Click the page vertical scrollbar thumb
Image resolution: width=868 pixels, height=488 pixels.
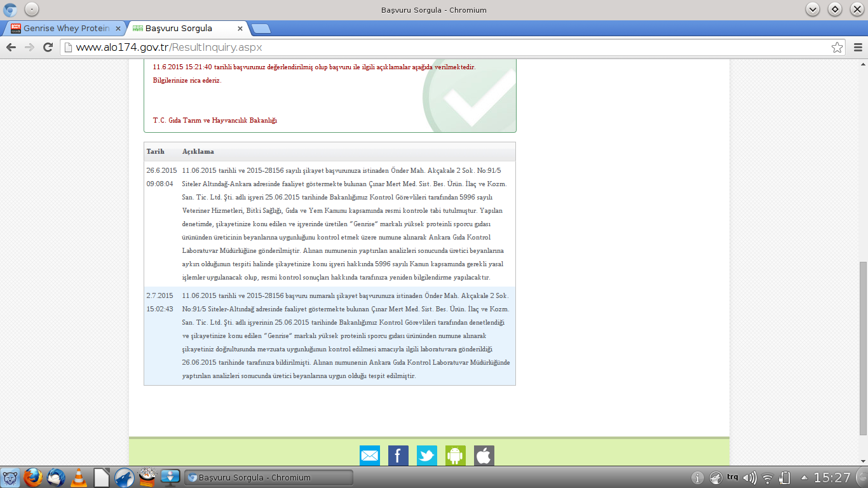pyautogui.click(x=863, y=348)
